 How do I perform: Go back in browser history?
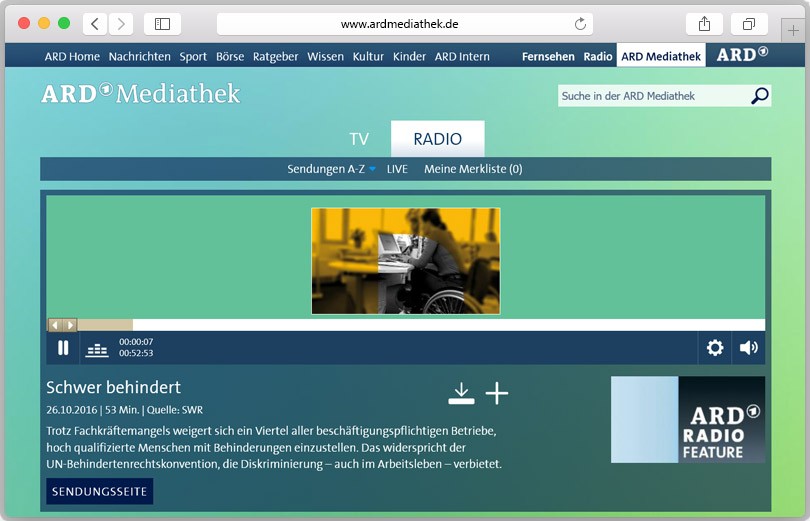pyautogui.click(x=95, y=24)
